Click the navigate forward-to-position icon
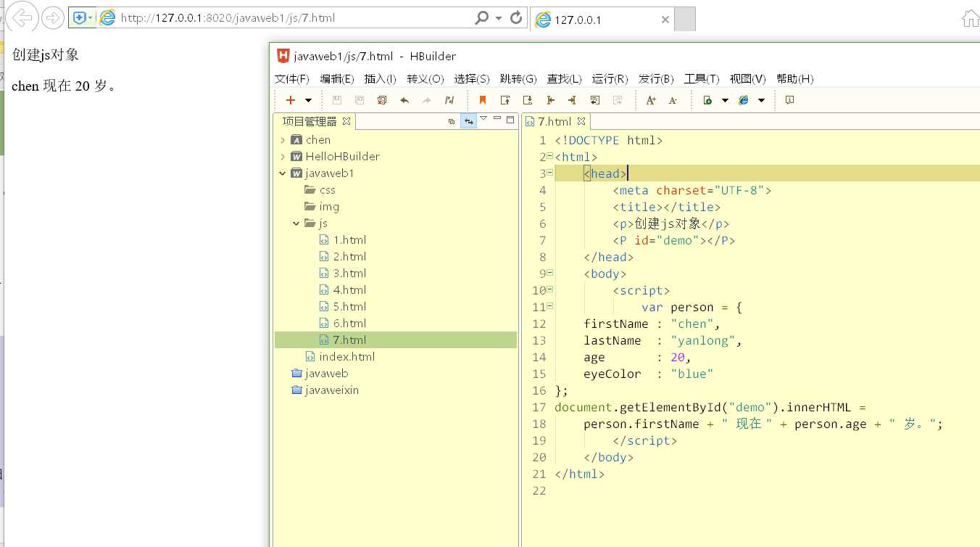 (573, 100)
